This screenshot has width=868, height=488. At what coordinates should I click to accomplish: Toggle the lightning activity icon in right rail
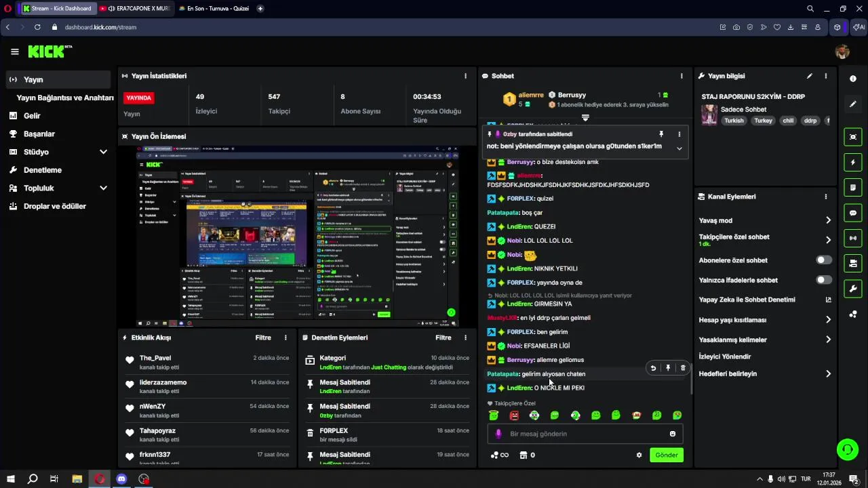853,162
